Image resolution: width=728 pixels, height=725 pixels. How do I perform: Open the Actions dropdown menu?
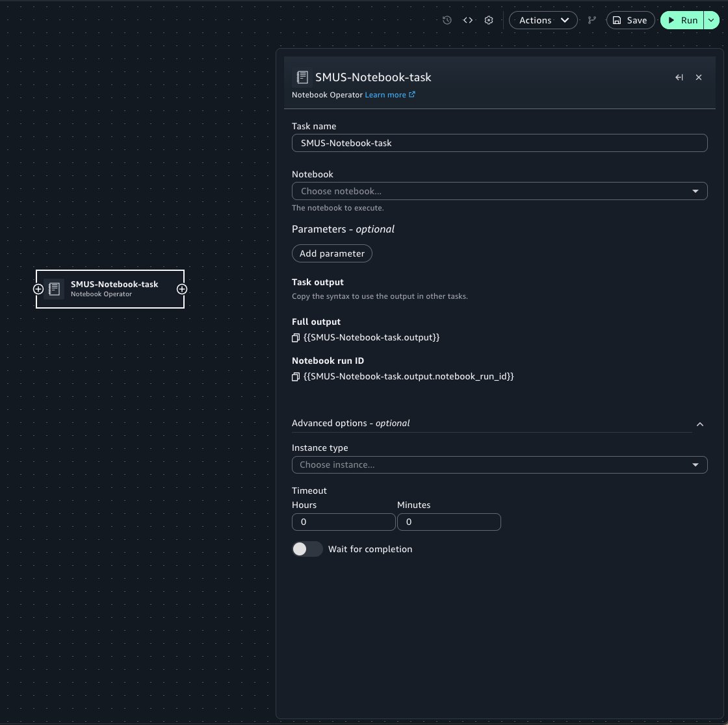pos(543,20)
